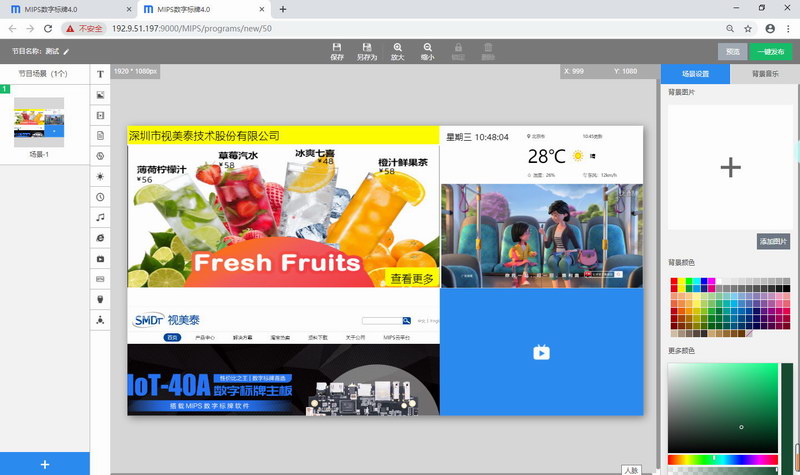Bookmark page with the star icon
The image size is (800, 475).
click(748, 29)
